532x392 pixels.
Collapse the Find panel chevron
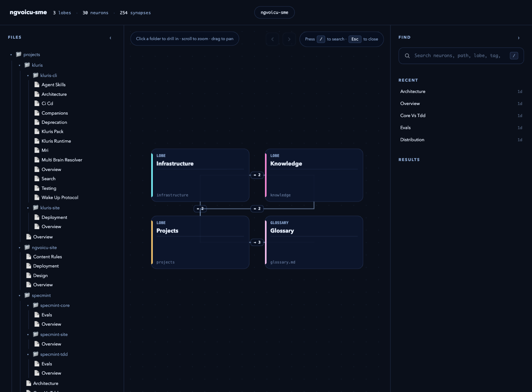(519, 38)
